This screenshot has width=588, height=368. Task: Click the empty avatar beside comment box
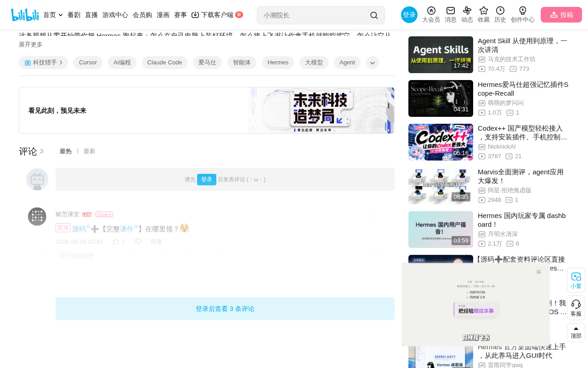coord(37,179)
